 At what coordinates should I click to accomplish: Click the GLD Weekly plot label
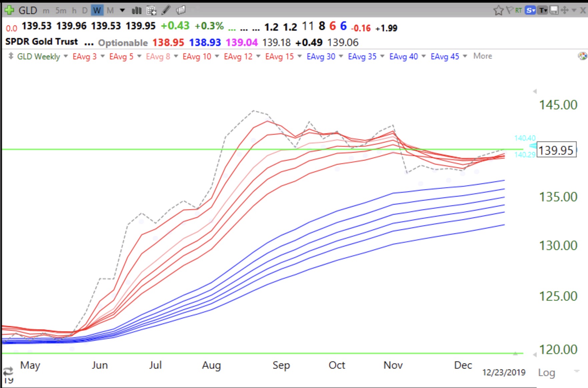[38, 56]
